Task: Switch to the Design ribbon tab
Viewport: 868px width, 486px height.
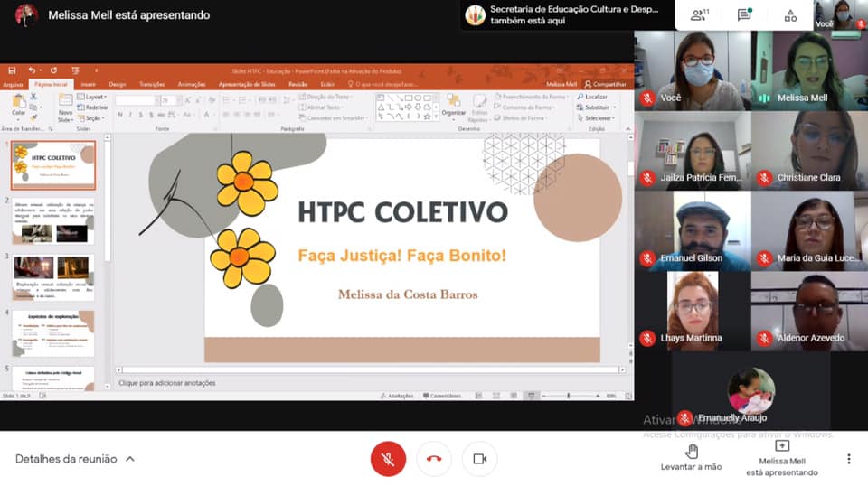Action: [x=118, y=84]
